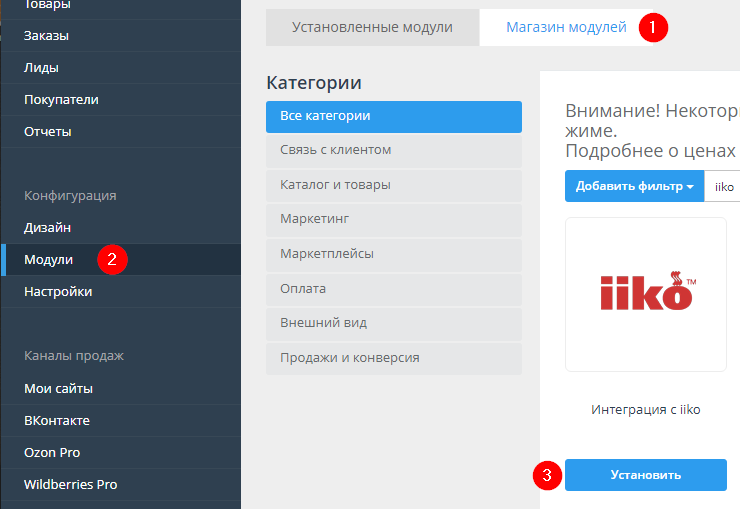740x509 pixels.
Task: Click the iiko search field
Action: 723,186
